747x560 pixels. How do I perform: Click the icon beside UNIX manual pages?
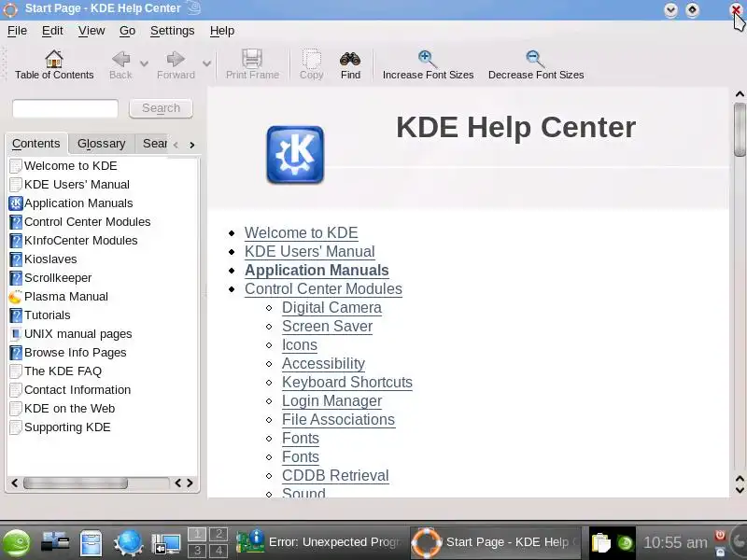coord(16,334)
